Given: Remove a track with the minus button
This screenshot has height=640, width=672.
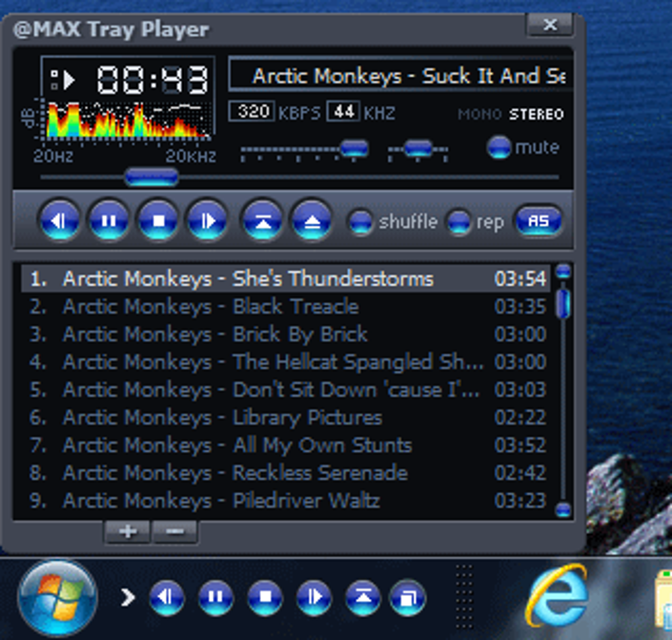Looking at the screenshot, I should pyautogui.click(x=175, y=531).
